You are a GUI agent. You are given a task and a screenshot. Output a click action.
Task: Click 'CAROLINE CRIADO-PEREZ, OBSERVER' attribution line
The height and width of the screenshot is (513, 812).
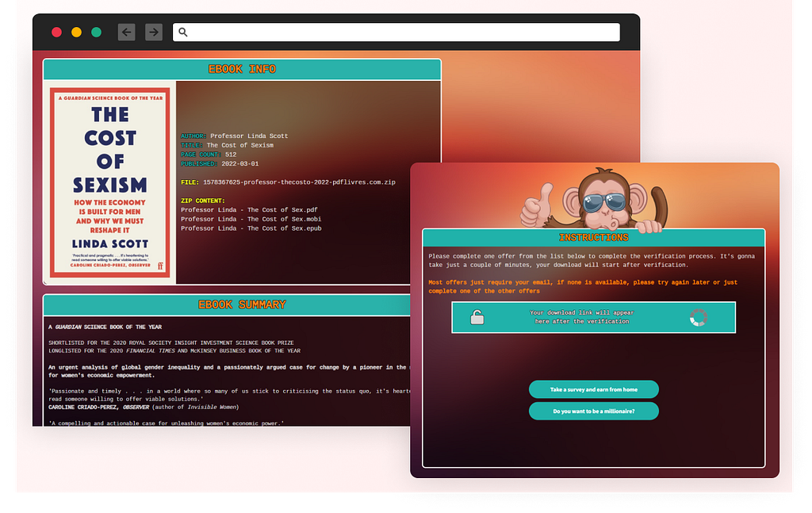(144, 408)
